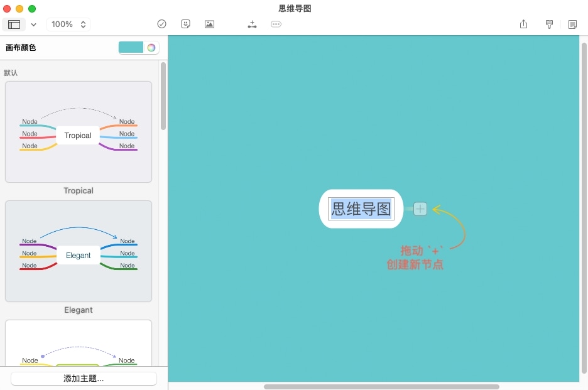Minimize the window with the yellow button
The image size is (588, 390).
[x=19, y=8]
